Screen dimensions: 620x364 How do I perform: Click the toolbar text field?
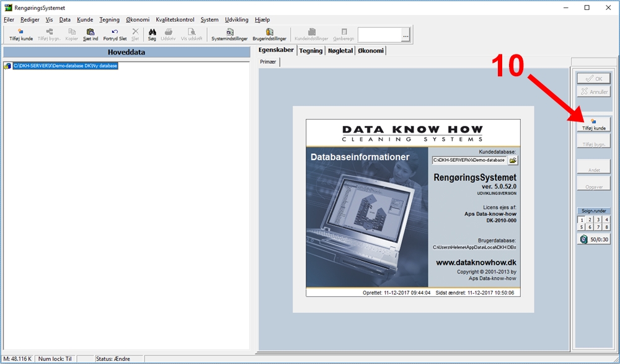click(x=379, y=35)
